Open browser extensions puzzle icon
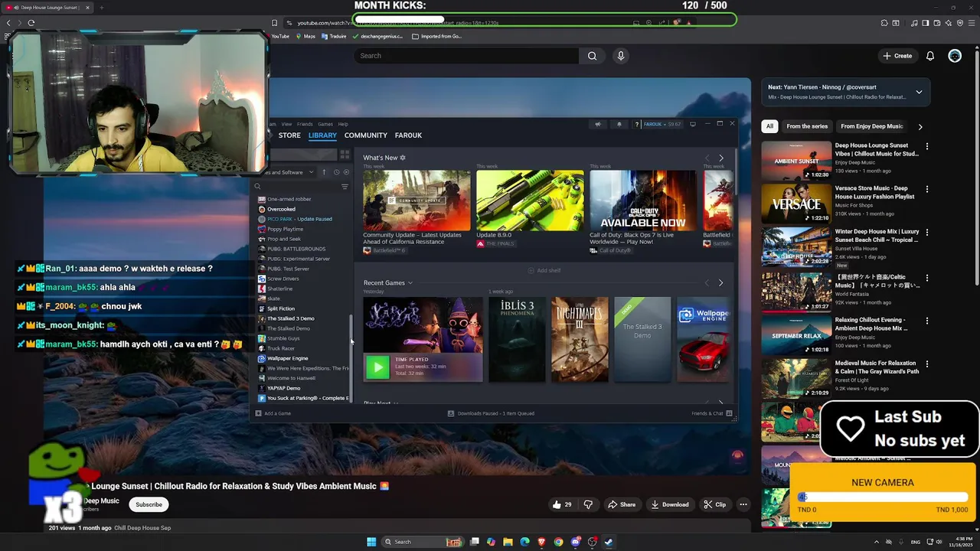 883,23
